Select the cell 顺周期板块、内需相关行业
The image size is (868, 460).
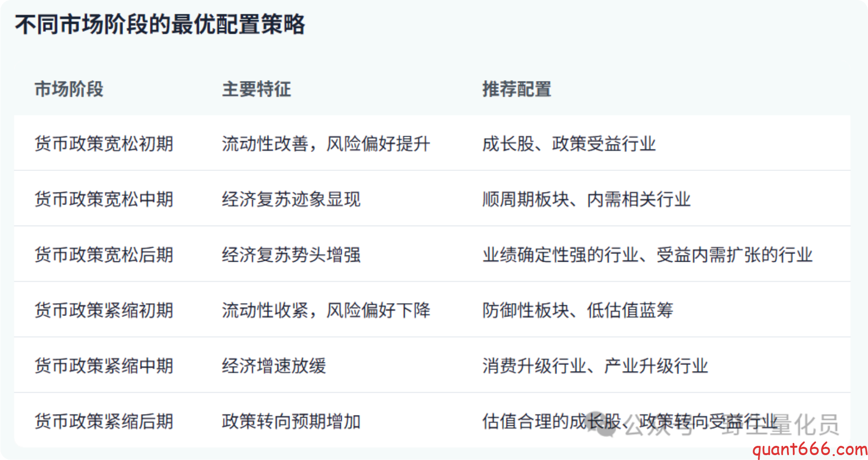(x=586, y=199)
